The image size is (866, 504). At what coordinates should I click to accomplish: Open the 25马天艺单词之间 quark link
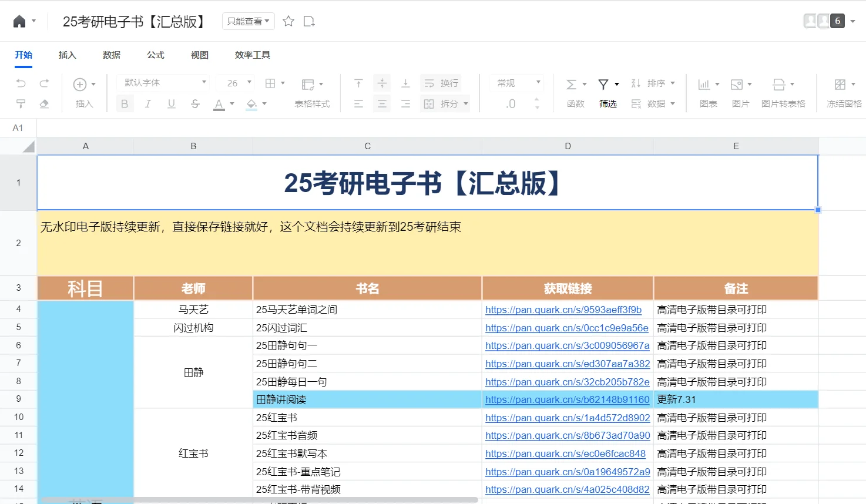pyautogui.click(x=563, y=310)
